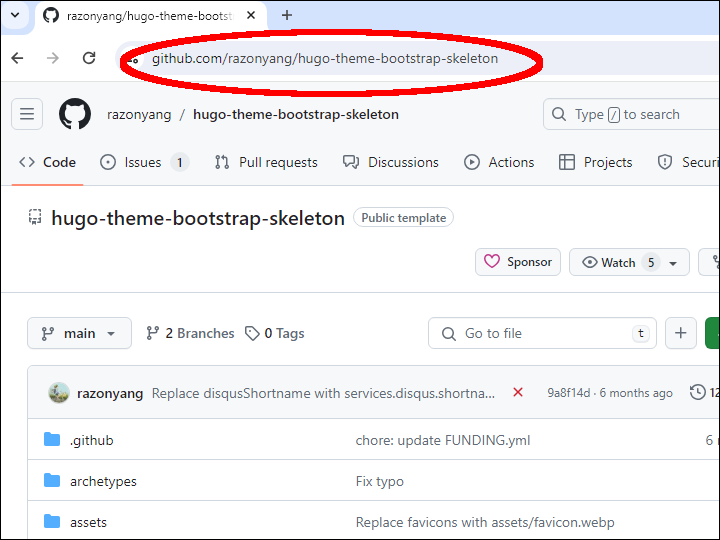Switch to the Code tab
720x540 pixels.
point(47,162)
